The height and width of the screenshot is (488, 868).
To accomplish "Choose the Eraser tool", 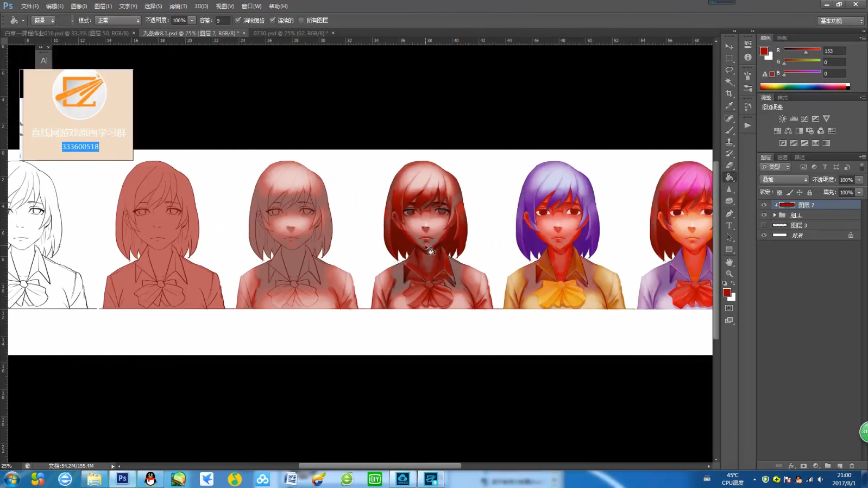I will point(729,166).
